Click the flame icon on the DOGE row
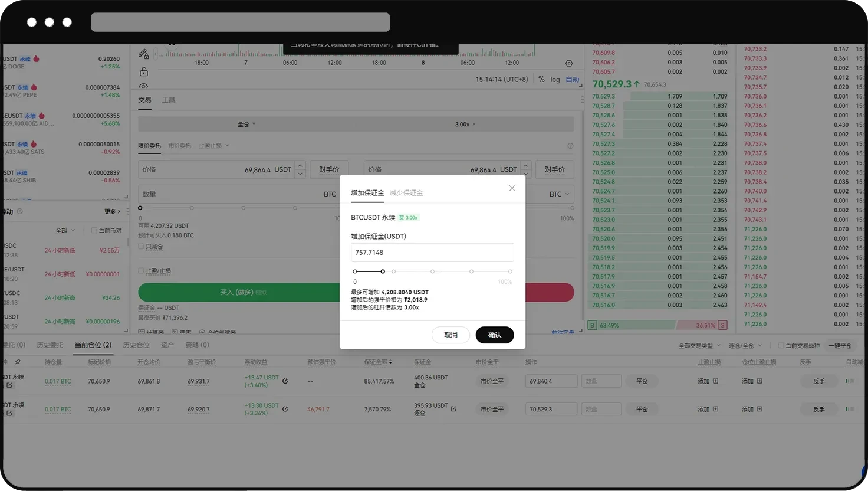The image size is (868, 491). coord(36,59)
